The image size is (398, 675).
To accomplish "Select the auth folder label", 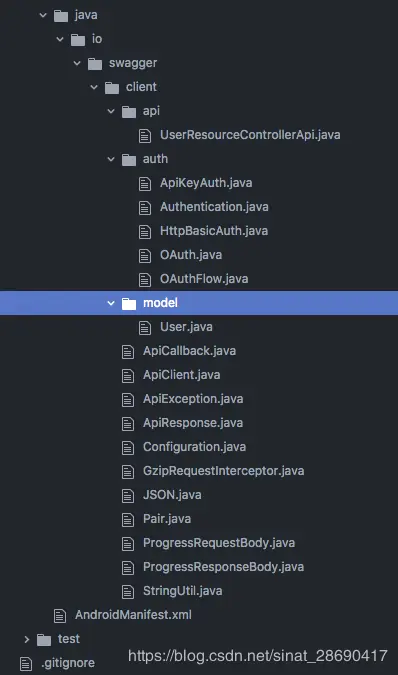I will pyautogui.click(x=155, y=159).
